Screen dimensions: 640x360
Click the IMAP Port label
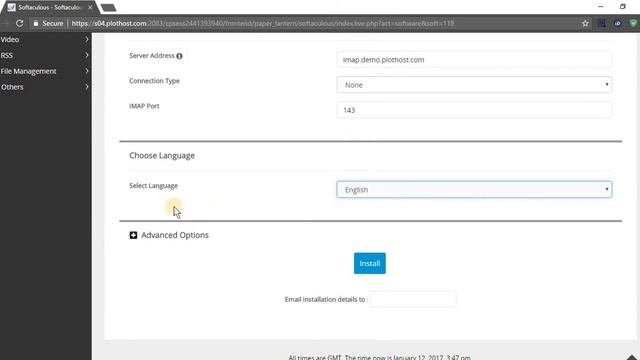144,106
